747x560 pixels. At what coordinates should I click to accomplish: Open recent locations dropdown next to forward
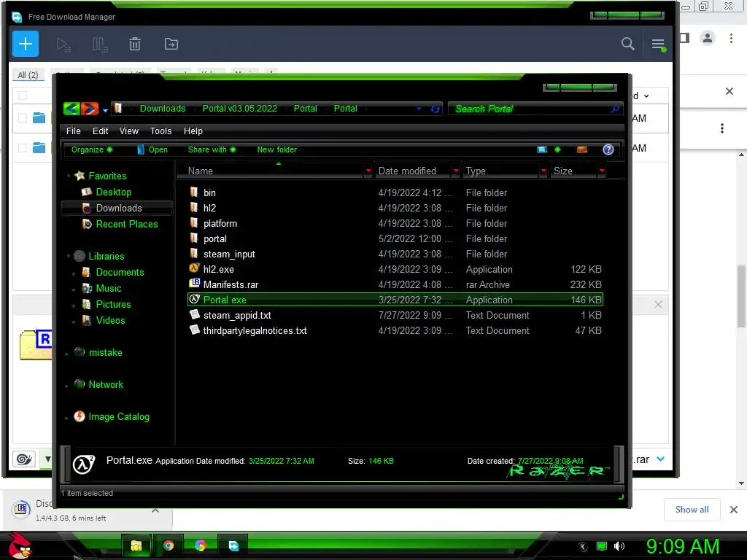pyautogui.click(x=105, y=111)
